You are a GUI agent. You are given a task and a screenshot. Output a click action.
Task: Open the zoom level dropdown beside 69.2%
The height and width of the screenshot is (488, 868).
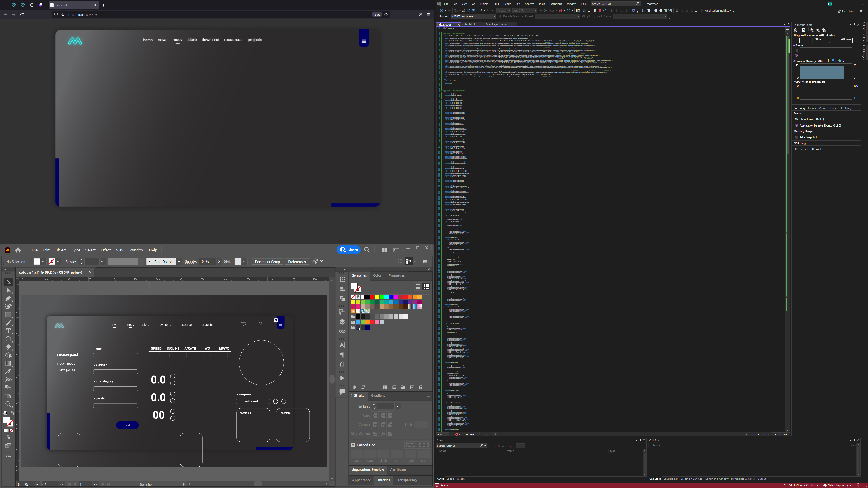[37, 484]
